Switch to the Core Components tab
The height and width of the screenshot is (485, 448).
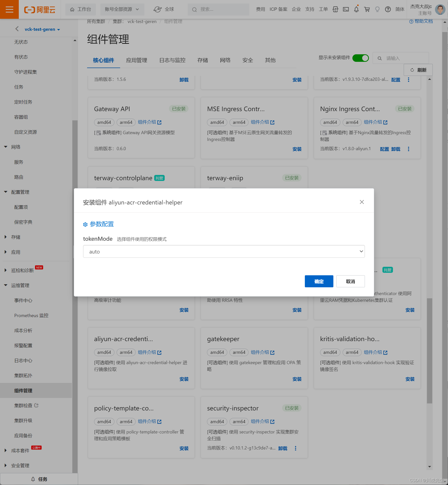click(103, 60)
